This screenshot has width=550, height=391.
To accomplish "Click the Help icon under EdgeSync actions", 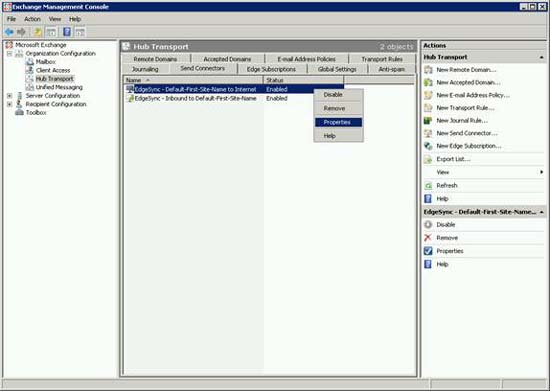I will 428,264.
